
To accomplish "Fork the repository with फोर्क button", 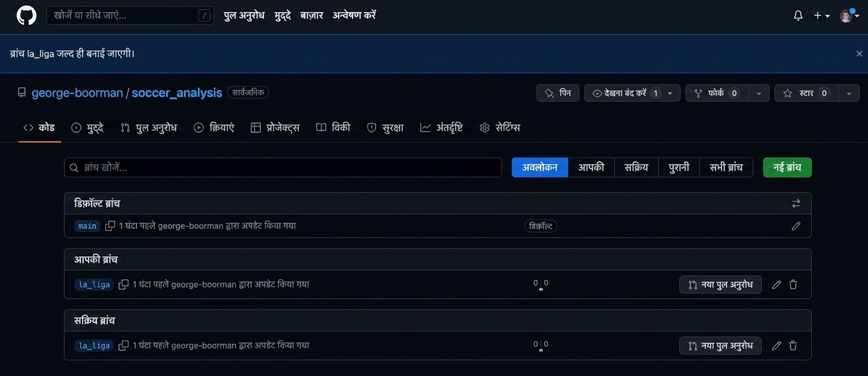I will coord(717,93).
